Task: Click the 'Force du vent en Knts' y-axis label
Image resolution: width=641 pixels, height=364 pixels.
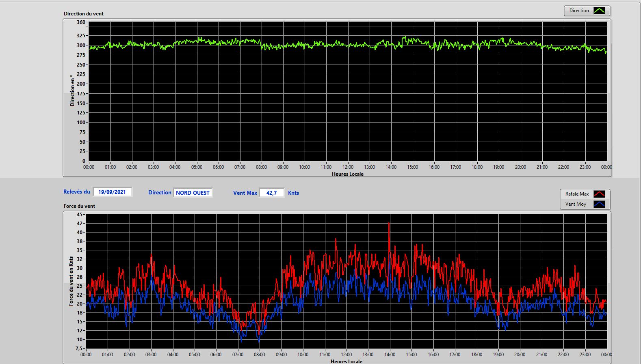Action: [x=71, y=281]
